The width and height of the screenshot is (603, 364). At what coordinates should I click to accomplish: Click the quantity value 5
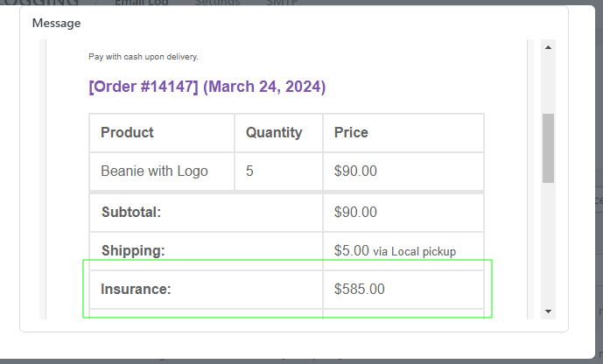click(x=249, y=171)
